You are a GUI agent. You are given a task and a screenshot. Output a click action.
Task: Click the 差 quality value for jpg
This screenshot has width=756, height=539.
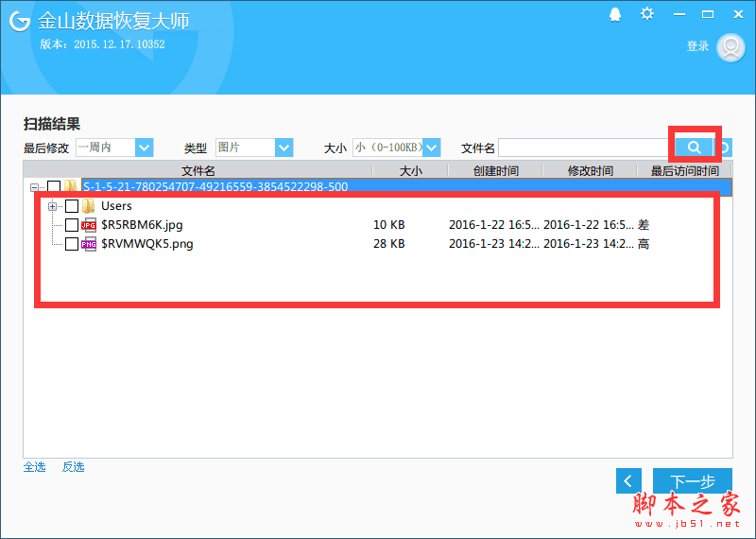pyautogui.click(x=644, y=225)
